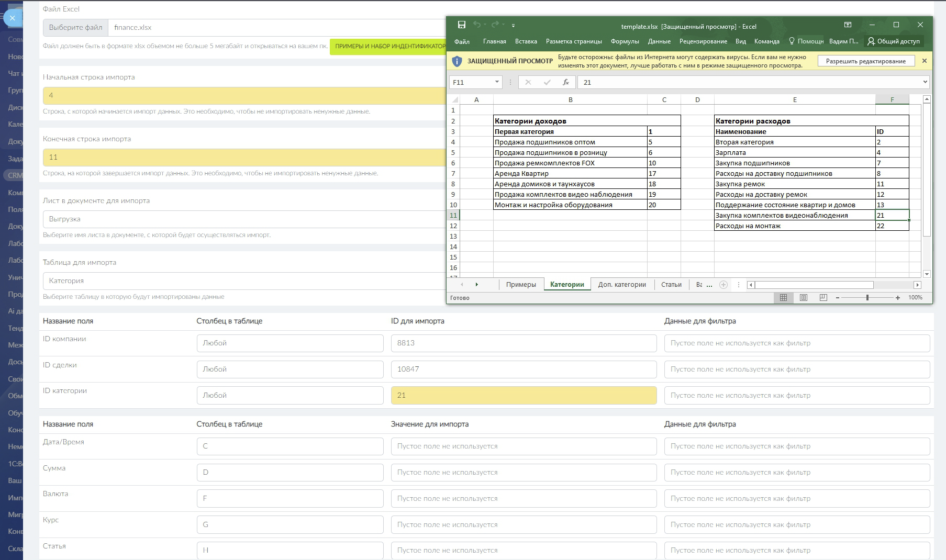Go to the next sheet tabs arrow
The image size is (946, 560).
pos(476,285)
